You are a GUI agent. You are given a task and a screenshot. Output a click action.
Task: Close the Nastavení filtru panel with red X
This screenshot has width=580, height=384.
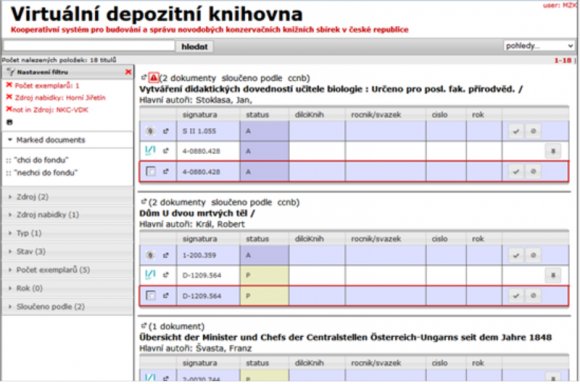tap(128, 72)
